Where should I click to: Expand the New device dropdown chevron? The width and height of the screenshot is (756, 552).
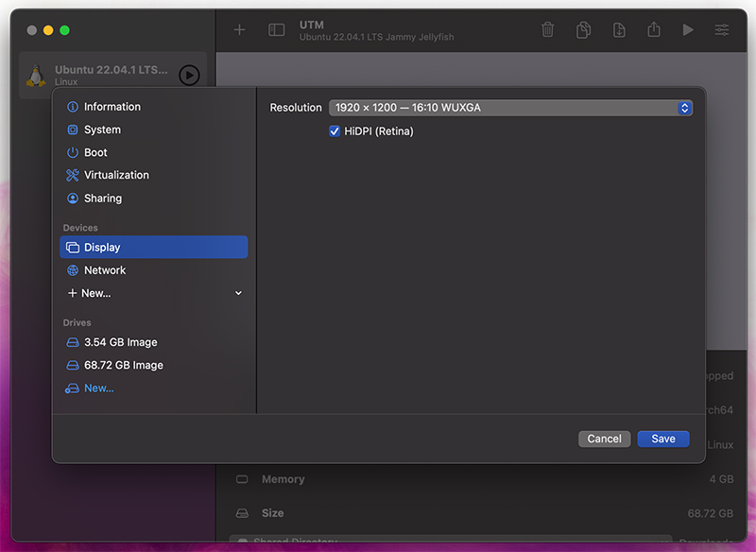point(238,293)
